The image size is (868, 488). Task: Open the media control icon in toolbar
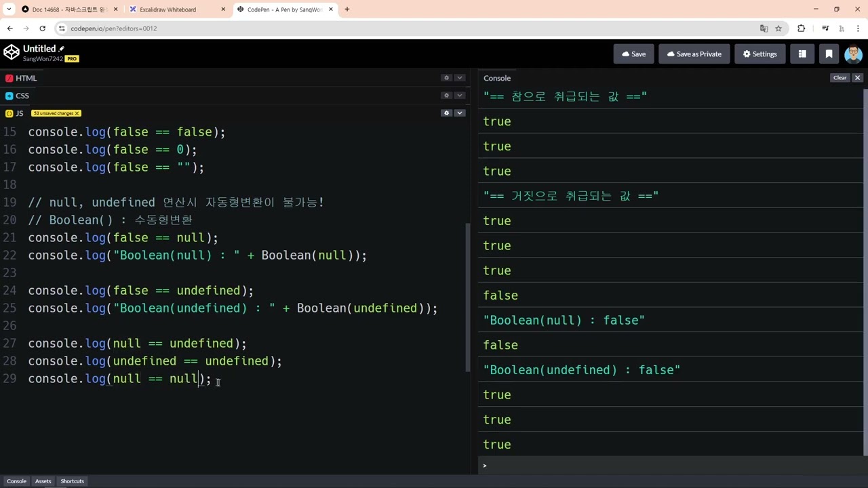tap(825, 28)
